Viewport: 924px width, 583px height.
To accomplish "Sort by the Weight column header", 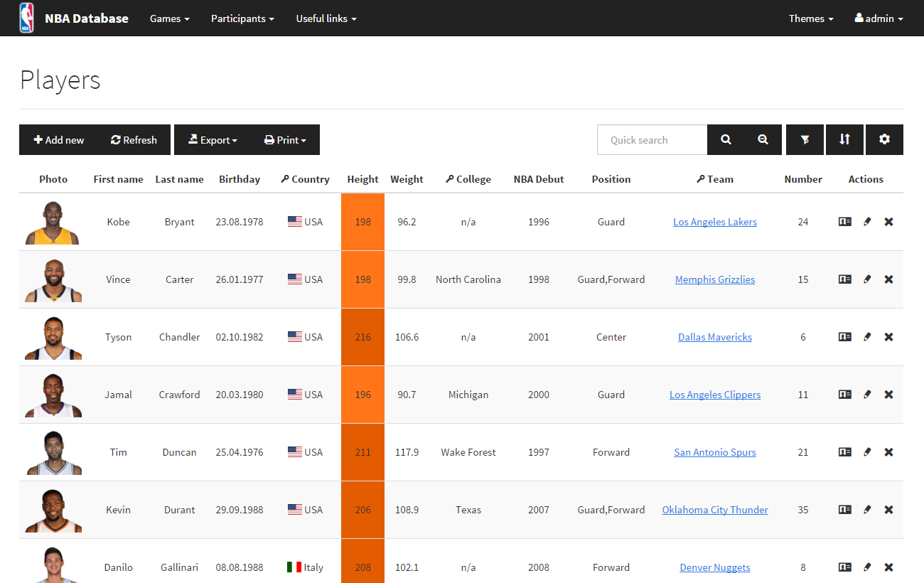I will pos(407,179).
